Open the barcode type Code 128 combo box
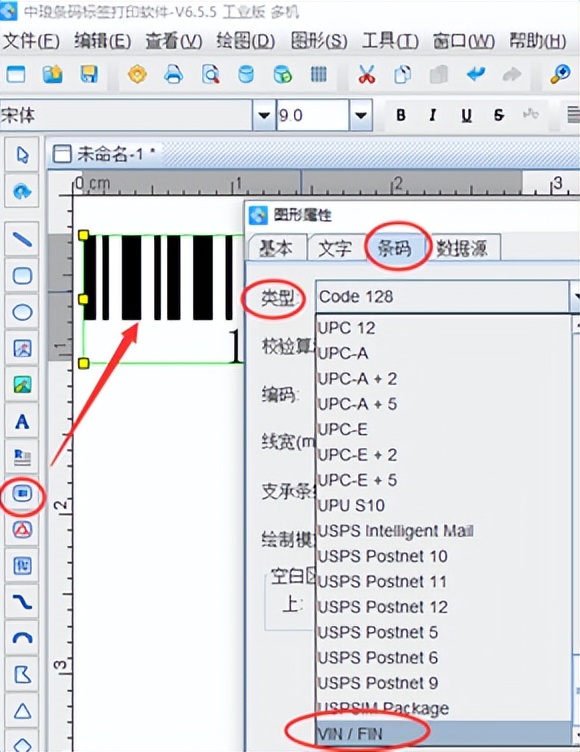The width and height of the screenshot is (580, 752). point(447,297)
